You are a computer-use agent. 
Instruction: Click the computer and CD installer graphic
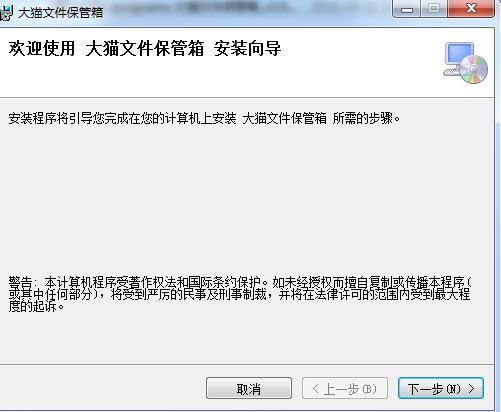pos(465,63)
